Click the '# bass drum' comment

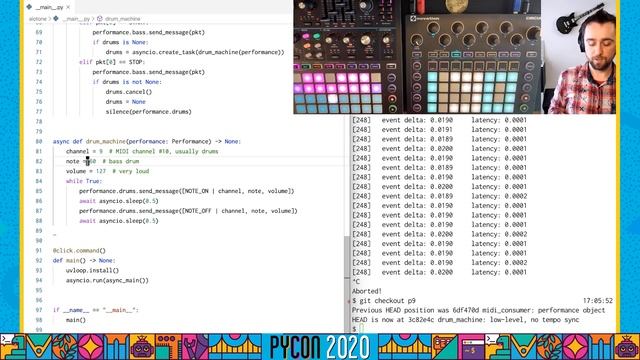click(x=120, y=161)
